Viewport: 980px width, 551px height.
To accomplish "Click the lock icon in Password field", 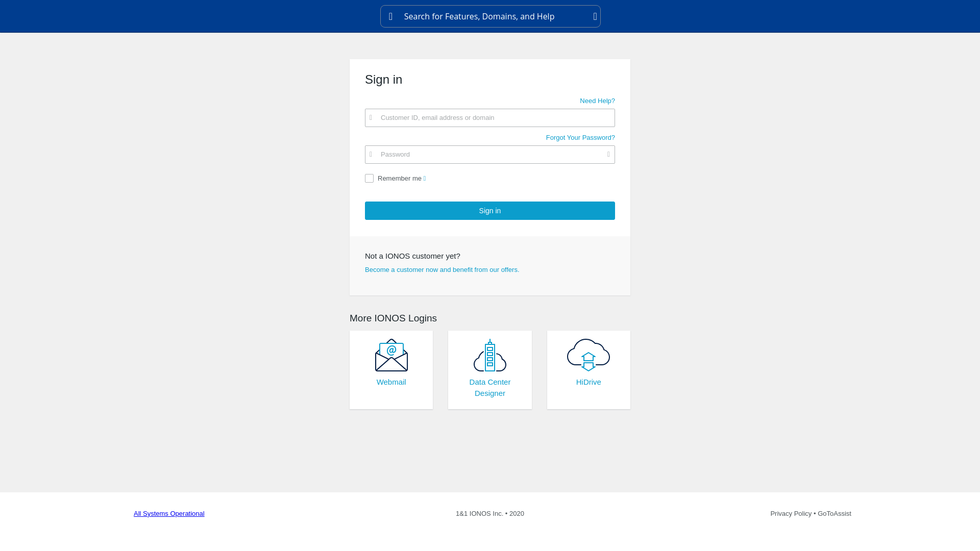I will 371,155.
